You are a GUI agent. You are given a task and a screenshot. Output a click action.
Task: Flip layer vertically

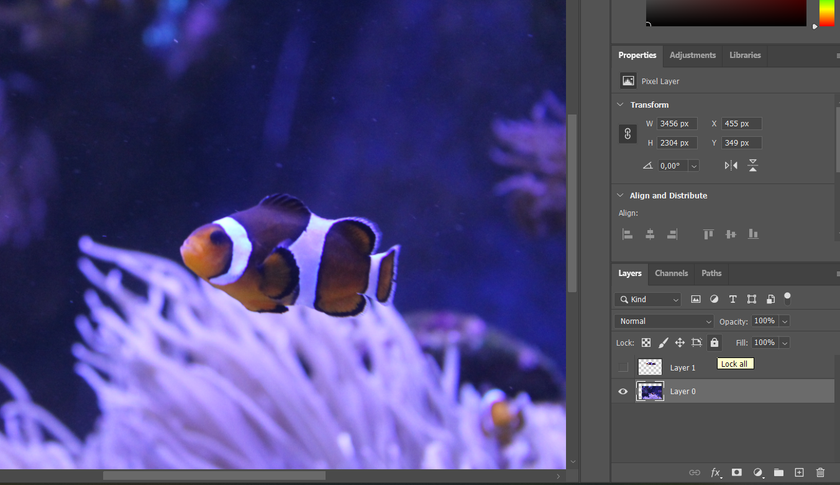pyautogui.click(x=753, y=166)
